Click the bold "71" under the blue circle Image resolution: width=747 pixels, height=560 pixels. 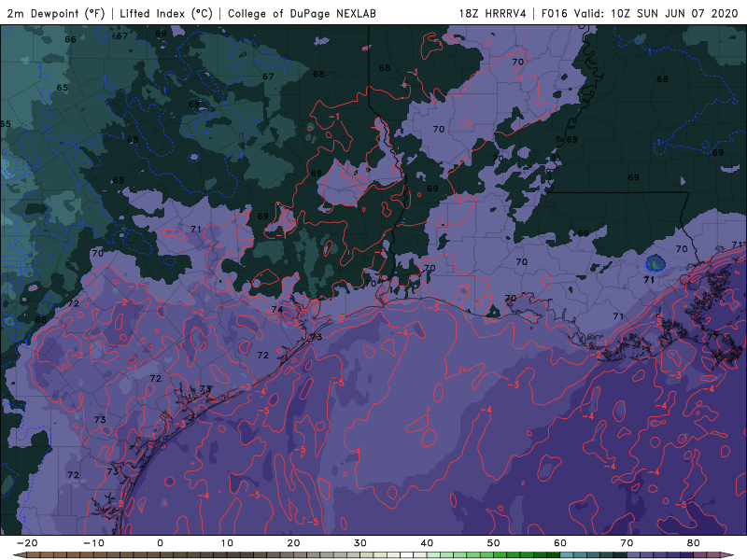[649, 279]
